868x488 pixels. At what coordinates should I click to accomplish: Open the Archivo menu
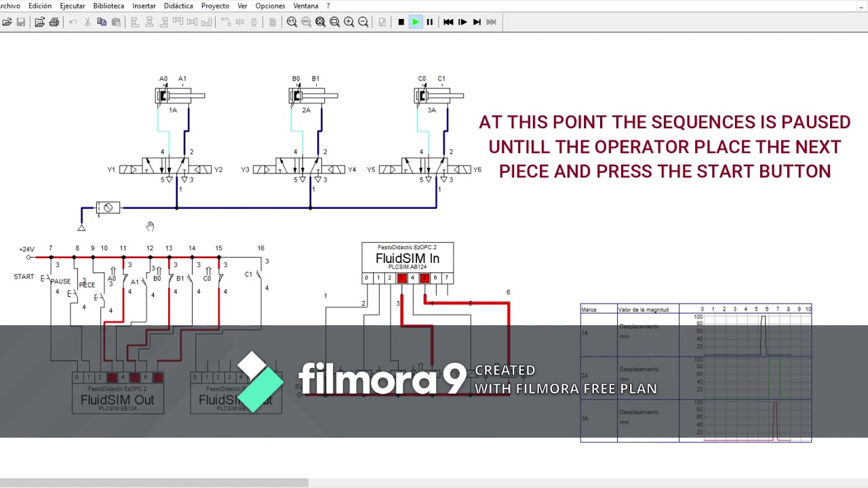click(x=9, y=6)
